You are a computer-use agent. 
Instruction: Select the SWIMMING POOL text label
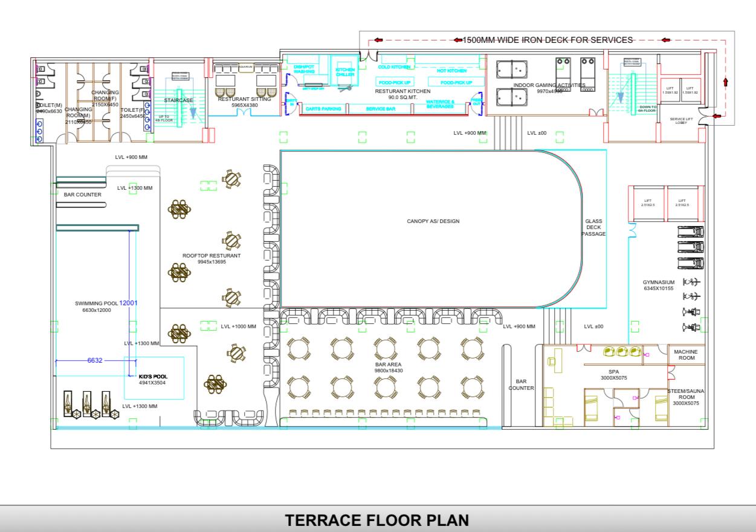click(x=97, y=303)
